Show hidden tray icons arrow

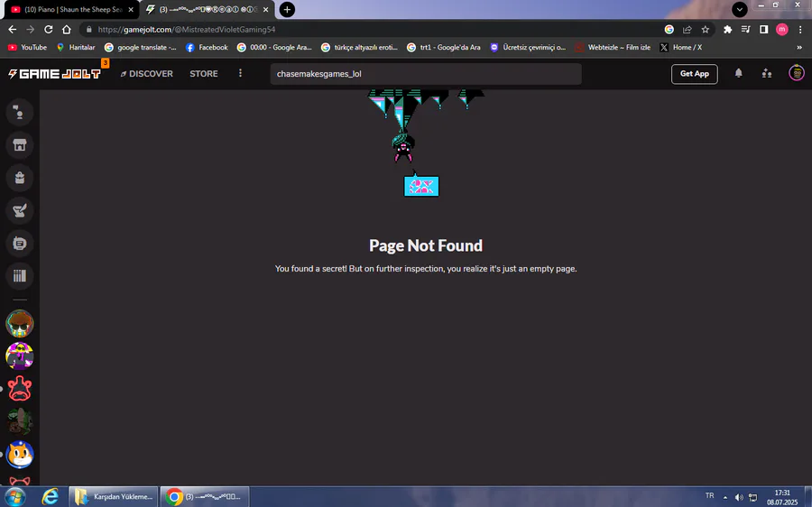point(725,497)
